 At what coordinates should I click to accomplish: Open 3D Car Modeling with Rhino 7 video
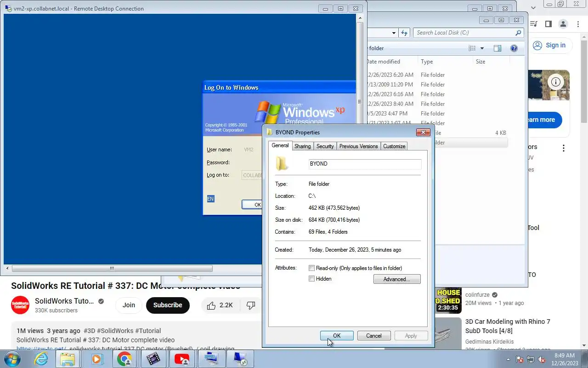pos(508,326)
